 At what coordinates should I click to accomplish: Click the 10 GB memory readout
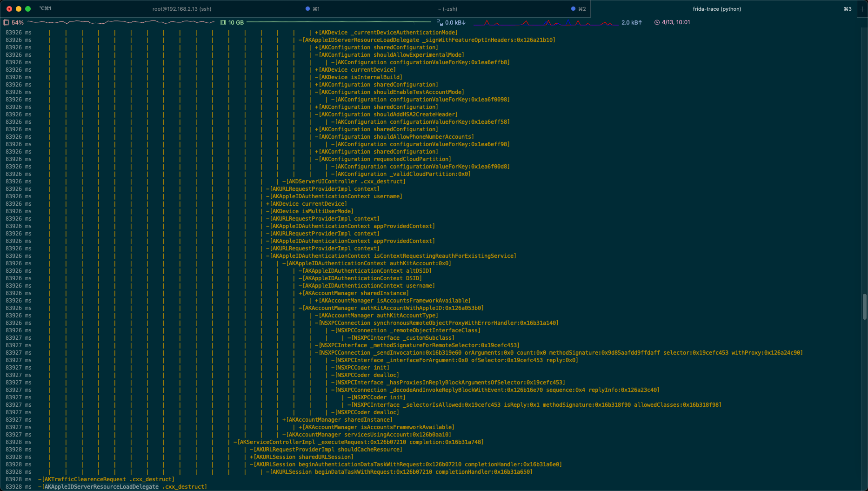click(x=236, y=22)
